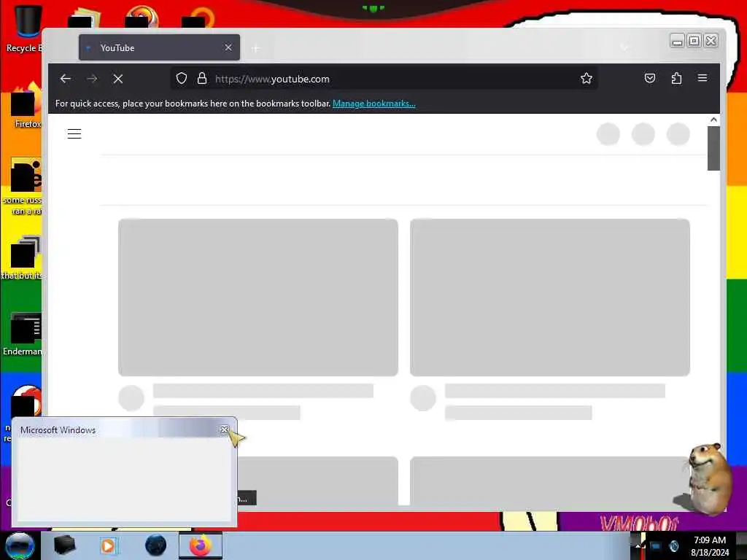
Task: Click the vertical scrollbar thumb
Action: 713,148
